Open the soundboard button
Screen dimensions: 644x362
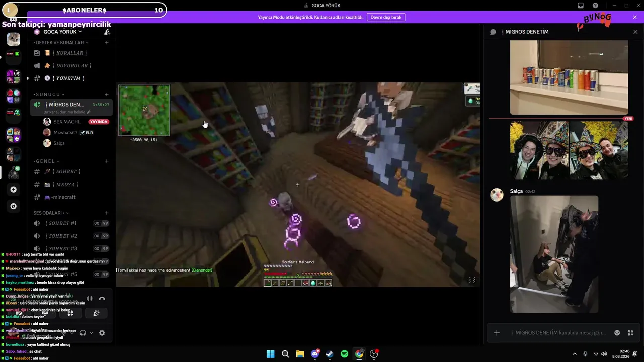(x=96, y=313)
